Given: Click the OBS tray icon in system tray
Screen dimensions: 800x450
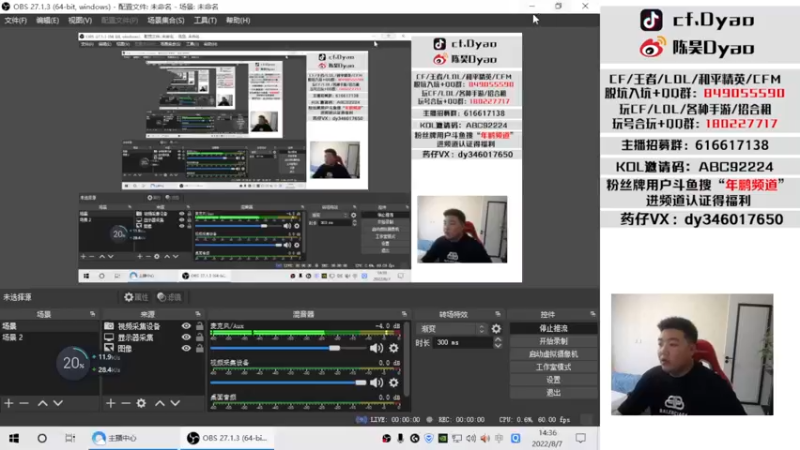Looking at the screenshot, I should point(387,438).
